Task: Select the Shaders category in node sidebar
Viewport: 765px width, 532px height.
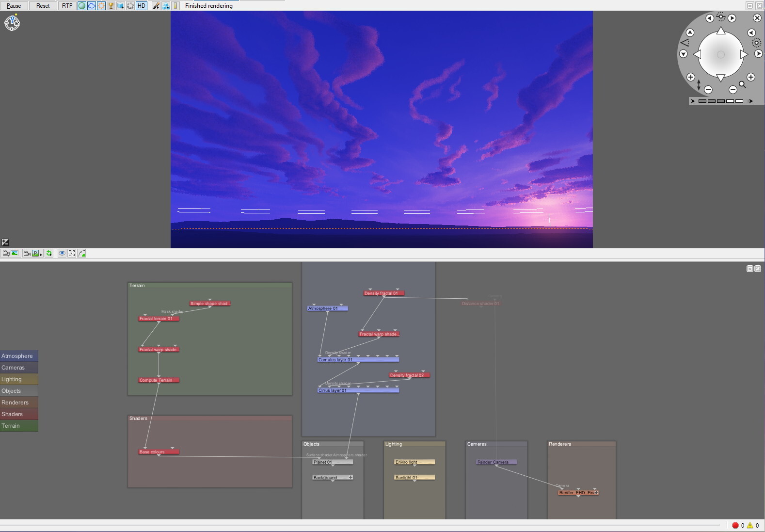Action: (x=19, y=414)
